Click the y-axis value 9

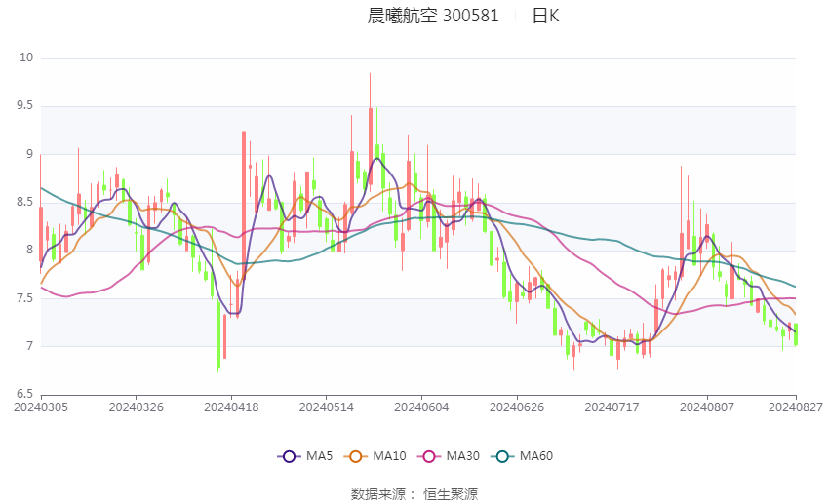29,154
